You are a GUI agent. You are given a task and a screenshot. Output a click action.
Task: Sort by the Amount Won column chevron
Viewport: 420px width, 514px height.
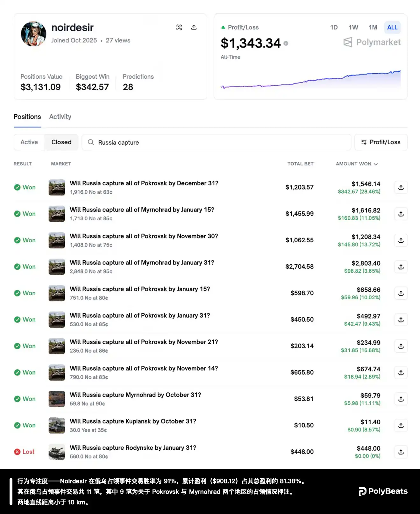tap(376, 164)
